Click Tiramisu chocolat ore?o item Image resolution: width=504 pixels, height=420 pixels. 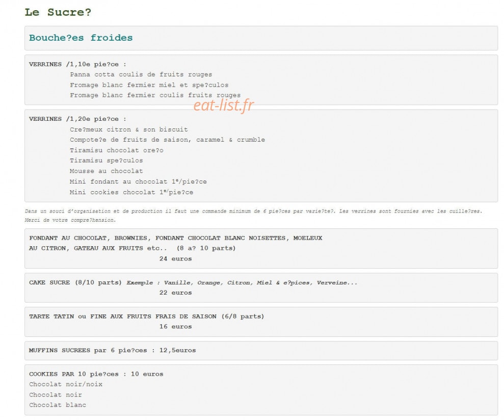click(x=117, y=150)
